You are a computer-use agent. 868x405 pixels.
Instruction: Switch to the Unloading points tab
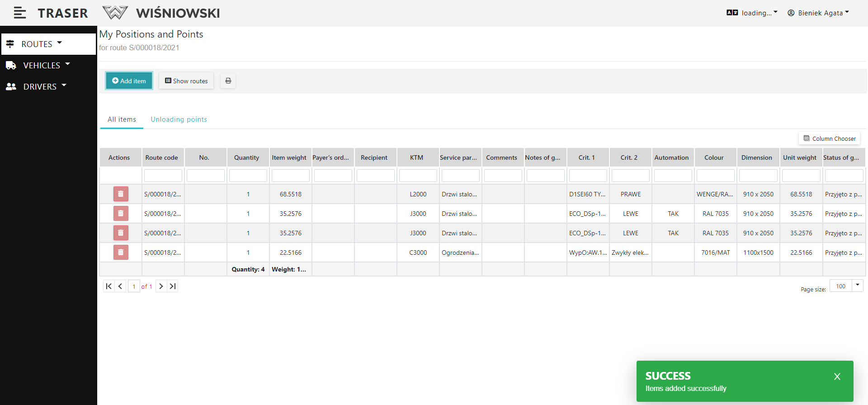(179, 119)
